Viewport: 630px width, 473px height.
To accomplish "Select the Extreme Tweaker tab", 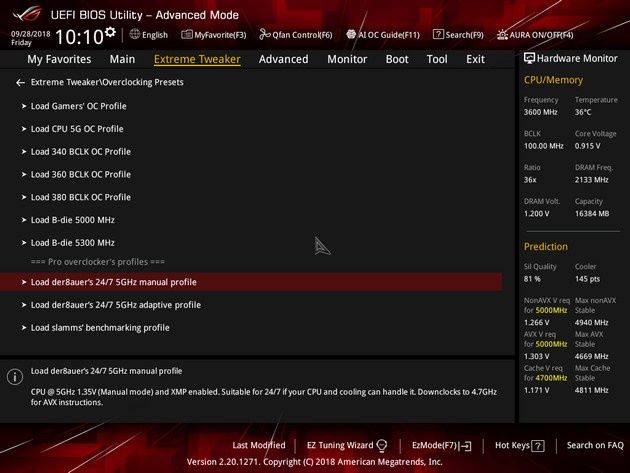I will (x=197, y=59).
